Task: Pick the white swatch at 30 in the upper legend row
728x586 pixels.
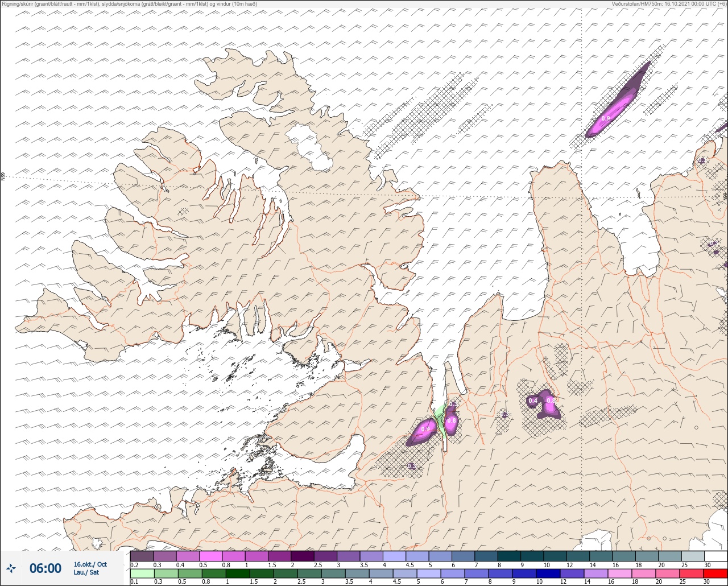Action: (715, 556)
